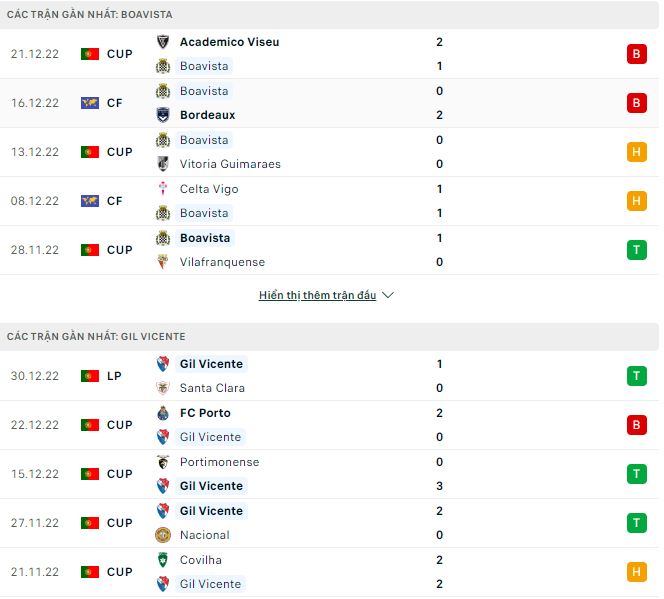
Task: Click the red B badge for Academico Viseu match
Action: pos(636,54)
